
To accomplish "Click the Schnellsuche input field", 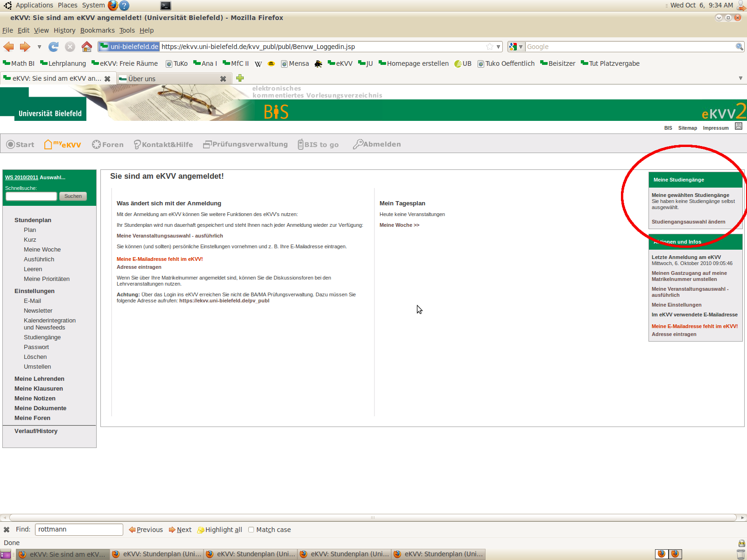I will tap(31, 196).
